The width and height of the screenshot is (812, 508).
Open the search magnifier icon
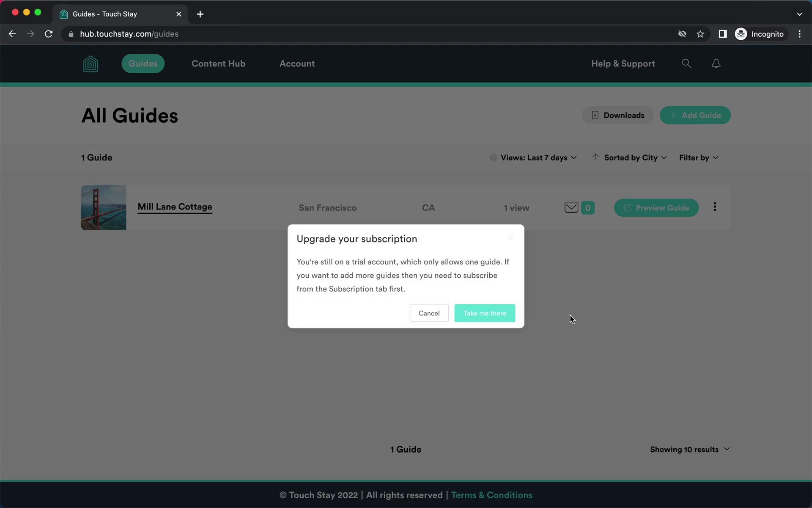click(686, 63)
